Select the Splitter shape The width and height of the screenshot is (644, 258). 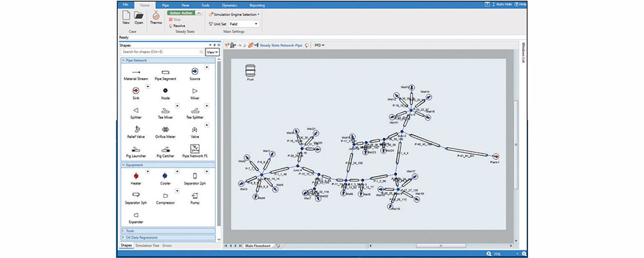pos(136,113)
